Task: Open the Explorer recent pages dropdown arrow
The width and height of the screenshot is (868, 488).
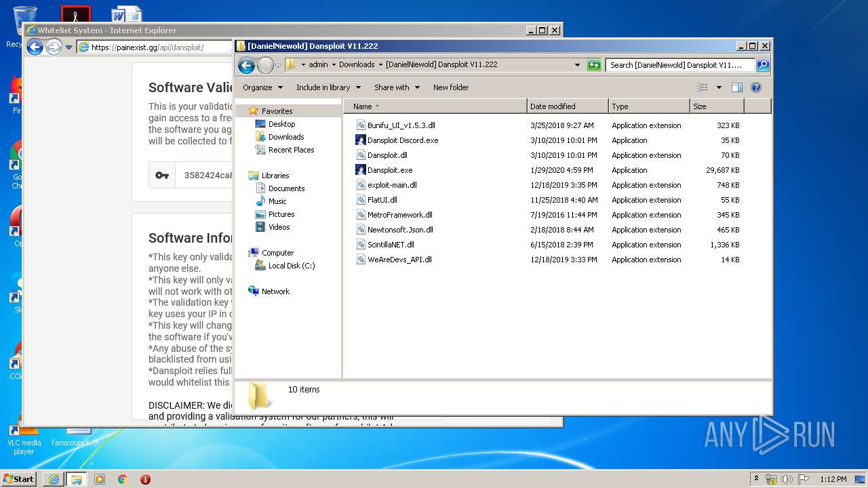Action: click(x=278, y=66)
